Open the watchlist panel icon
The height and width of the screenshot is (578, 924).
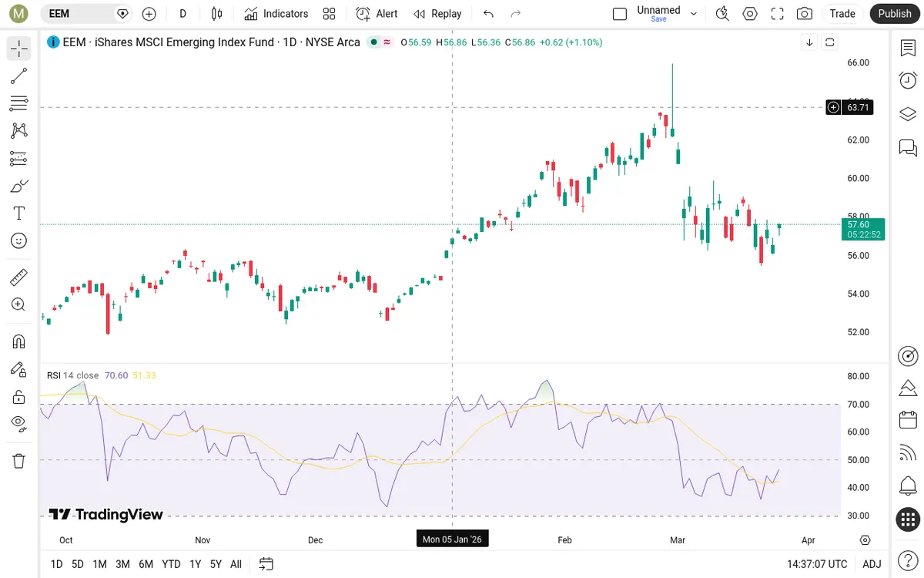[908, 49]
